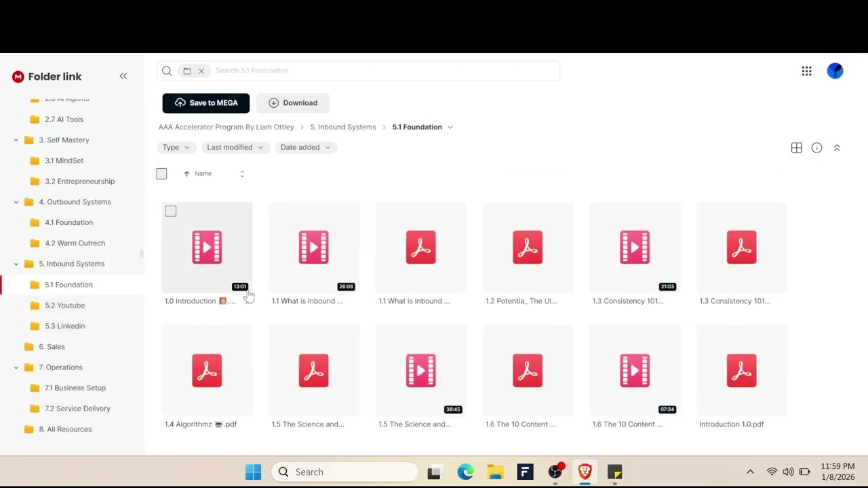Collapse the Folder link sidebar

coord(123,76)
